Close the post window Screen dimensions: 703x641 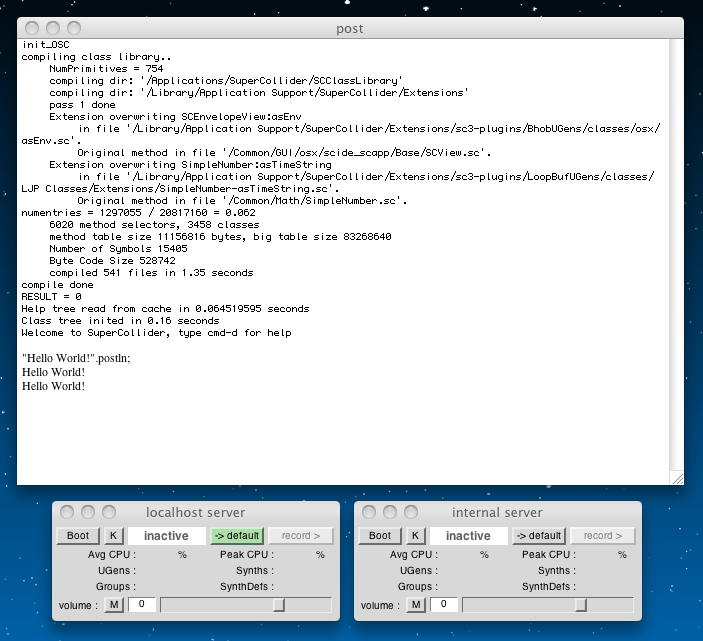click(32, 28)
